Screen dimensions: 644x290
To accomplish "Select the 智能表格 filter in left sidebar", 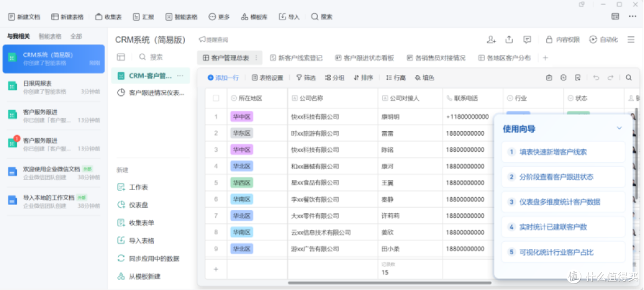I will pos(50,36).
